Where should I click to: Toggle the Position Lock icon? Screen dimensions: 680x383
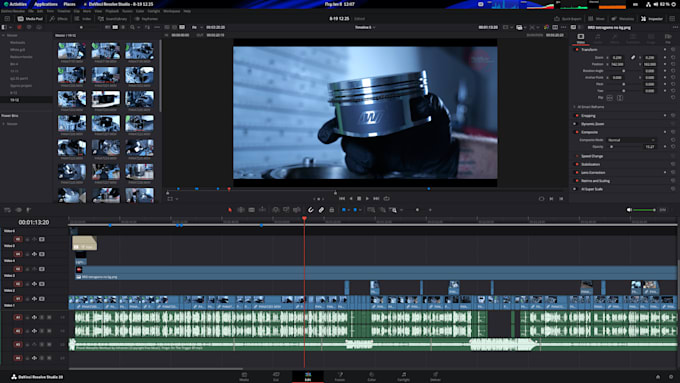pyautogui.click(x=332, y=210)
